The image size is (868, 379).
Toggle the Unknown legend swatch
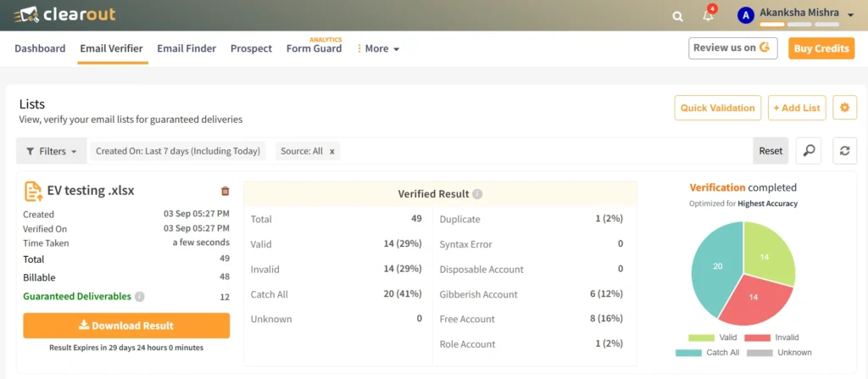(759, 353)
